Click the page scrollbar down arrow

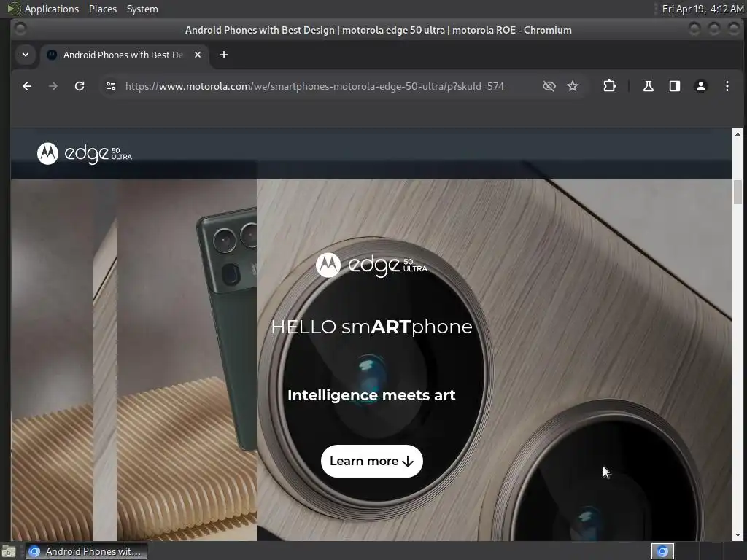tap(738, 535)
